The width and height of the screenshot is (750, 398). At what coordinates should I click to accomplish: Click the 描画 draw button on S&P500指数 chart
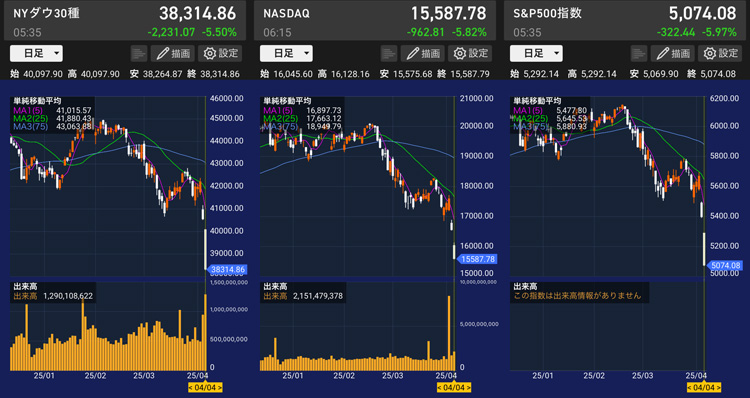pos(673,53)
